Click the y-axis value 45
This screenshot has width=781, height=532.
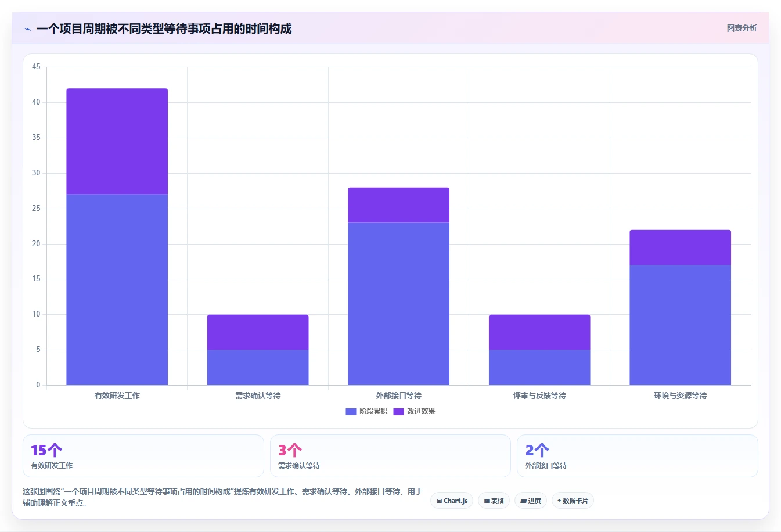[x=36, y=67]
